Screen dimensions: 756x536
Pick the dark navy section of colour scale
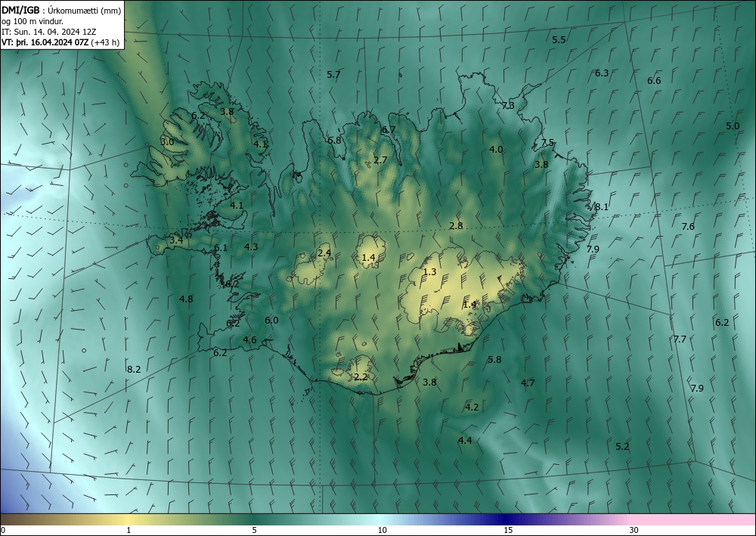(x=503, y=519)
